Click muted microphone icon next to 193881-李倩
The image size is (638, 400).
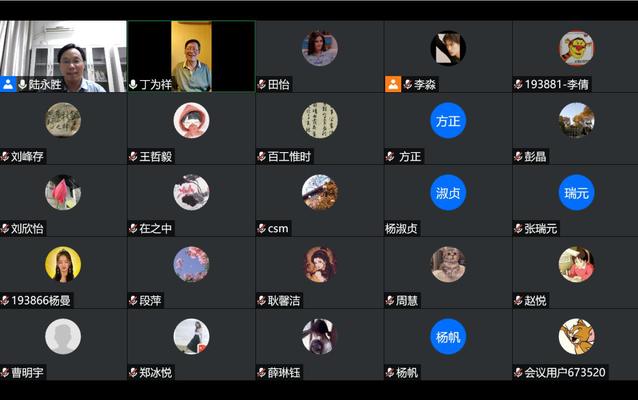[x=518, y=85]
